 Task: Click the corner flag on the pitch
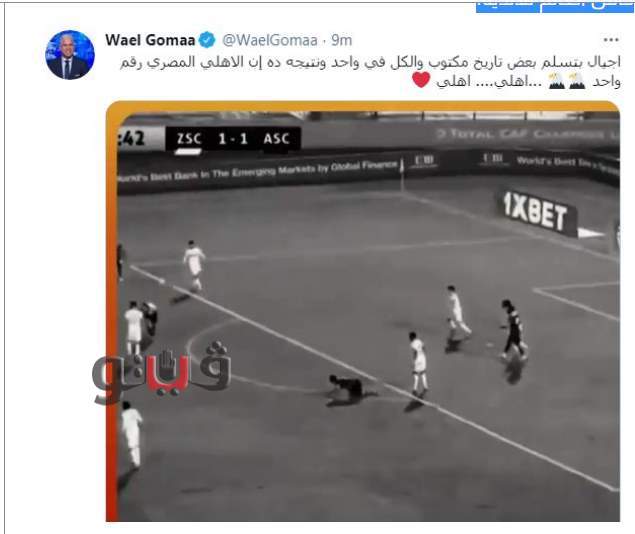coord(402,174)
